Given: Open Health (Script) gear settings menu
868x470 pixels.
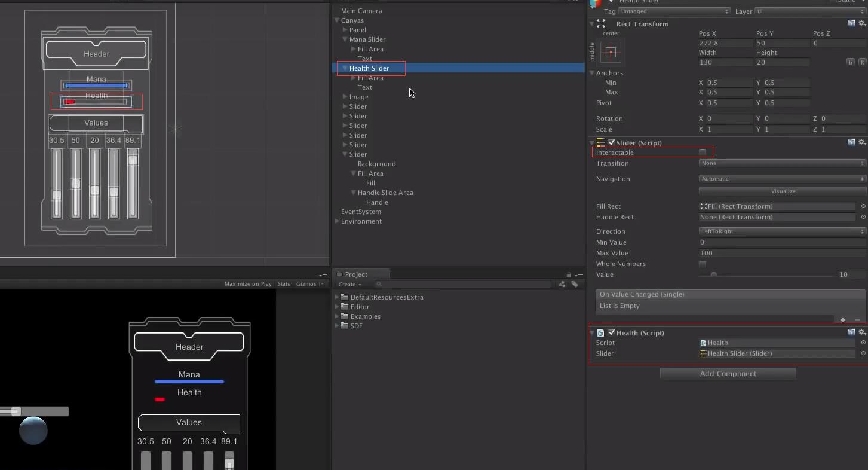Looking at the screenshot, I should 861,332.
